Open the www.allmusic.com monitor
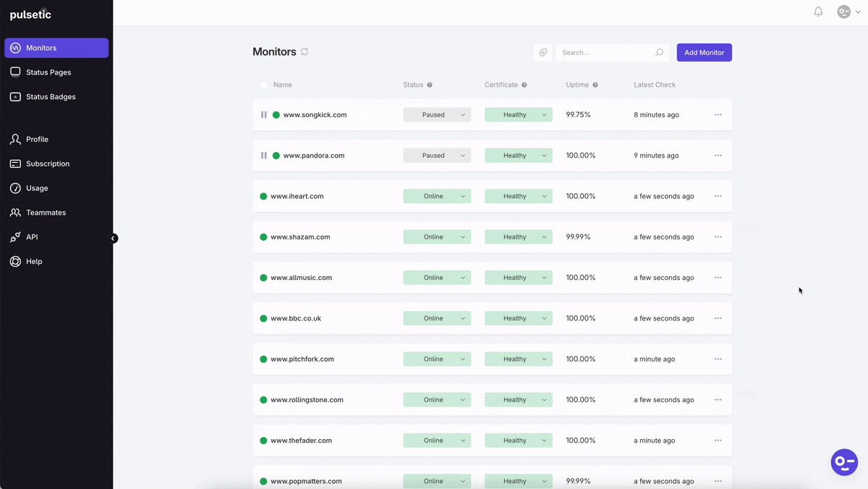The image size is (868, 489). click(301, 278)
